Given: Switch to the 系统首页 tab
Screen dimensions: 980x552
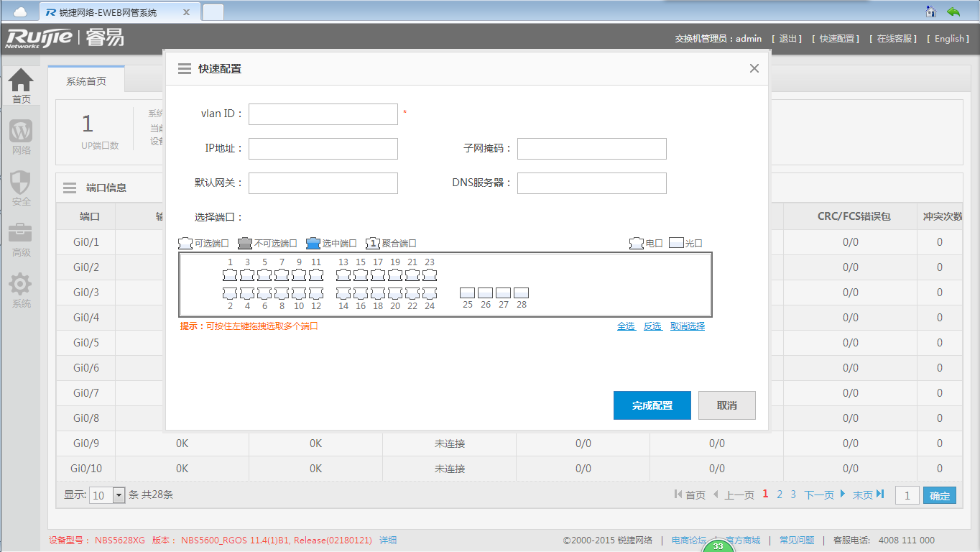Looking at the screenshot, I should 86,81.
